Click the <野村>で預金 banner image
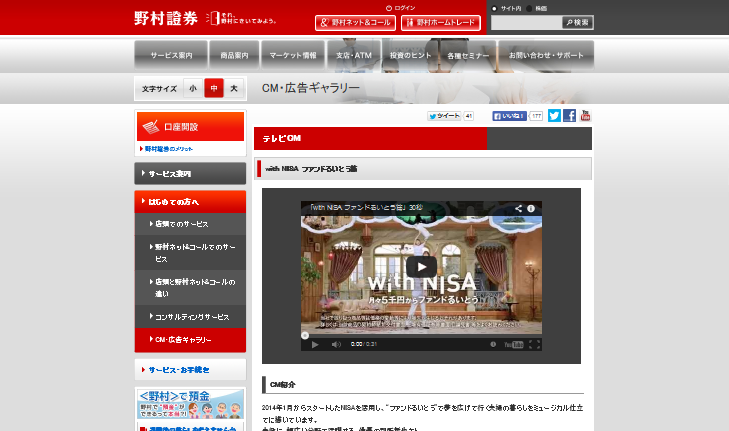The width and height of the screenshot is (729, 431). pos(190,404)
